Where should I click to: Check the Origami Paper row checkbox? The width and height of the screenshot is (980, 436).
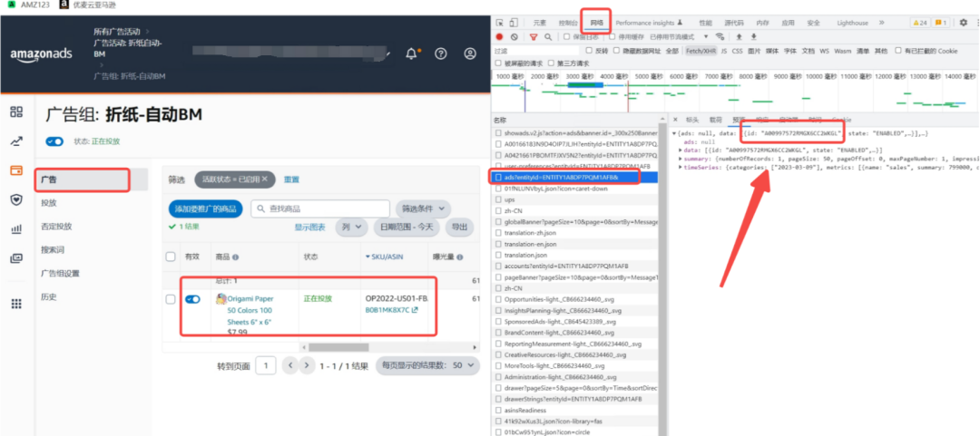(x=171, y=299)
